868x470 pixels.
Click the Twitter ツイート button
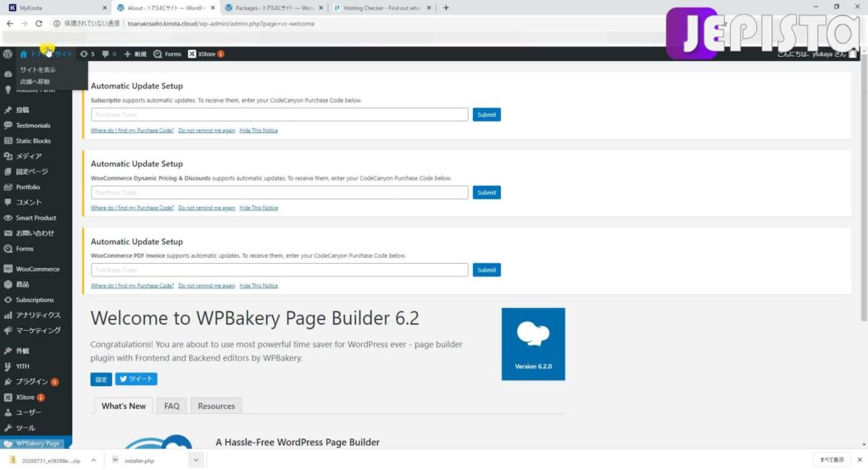[x=136, y=379]
